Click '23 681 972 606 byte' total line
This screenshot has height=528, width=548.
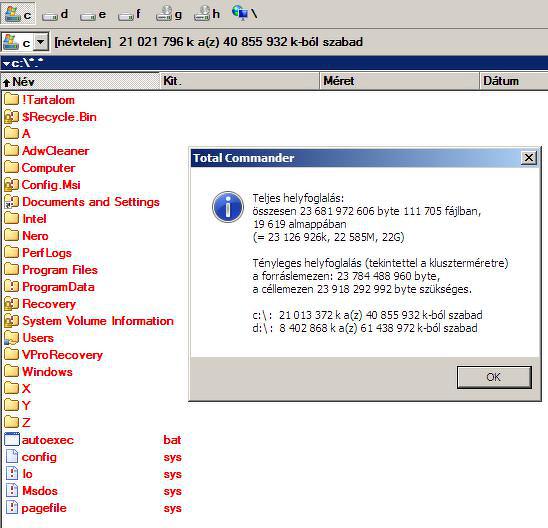pyautogui.click(x=367, y=211)
